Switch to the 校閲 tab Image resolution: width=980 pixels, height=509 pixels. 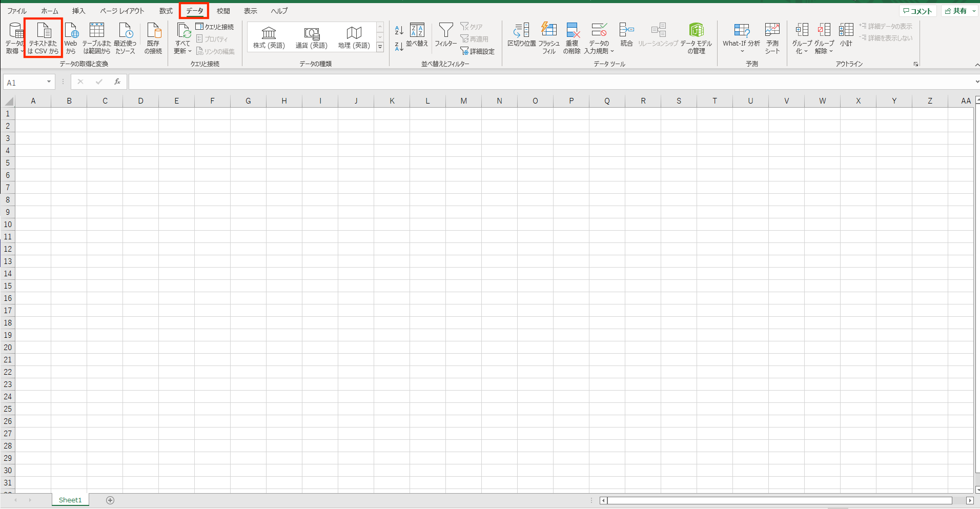(223, 11)
